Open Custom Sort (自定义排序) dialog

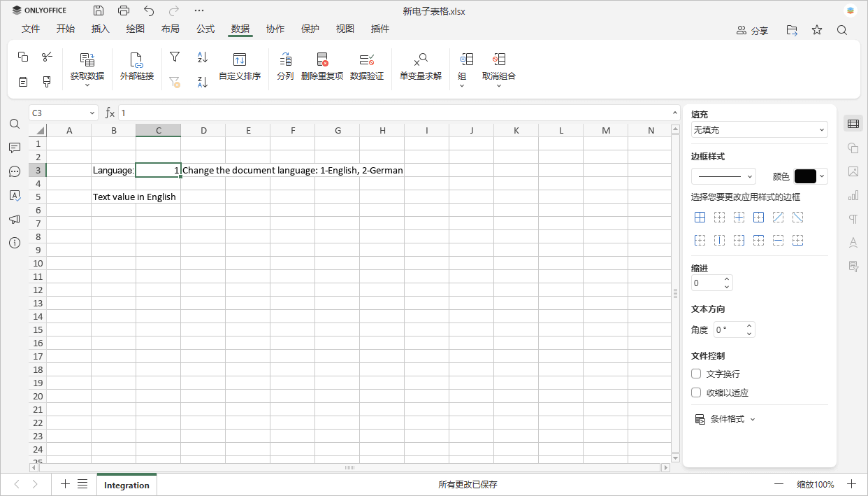point(240,59)
